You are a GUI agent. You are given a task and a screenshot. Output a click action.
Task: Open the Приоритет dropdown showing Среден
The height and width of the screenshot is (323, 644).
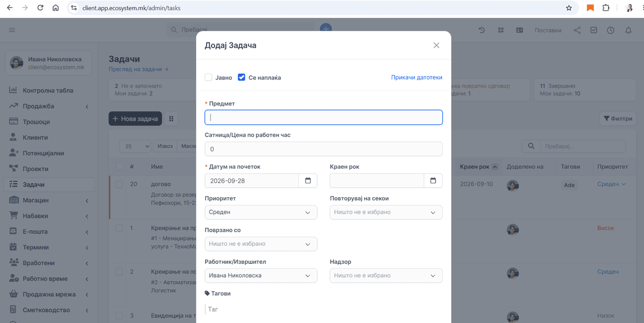point(261,212)
